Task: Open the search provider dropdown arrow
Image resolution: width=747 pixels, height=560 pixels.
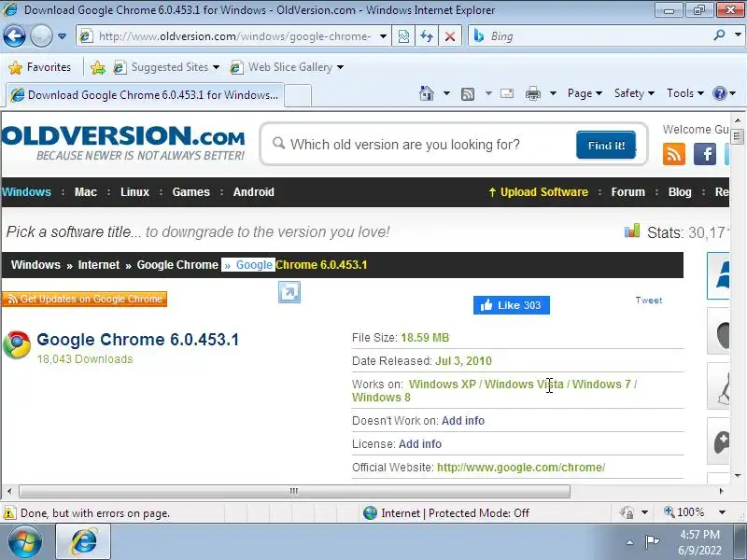Action: pos(738,35)
